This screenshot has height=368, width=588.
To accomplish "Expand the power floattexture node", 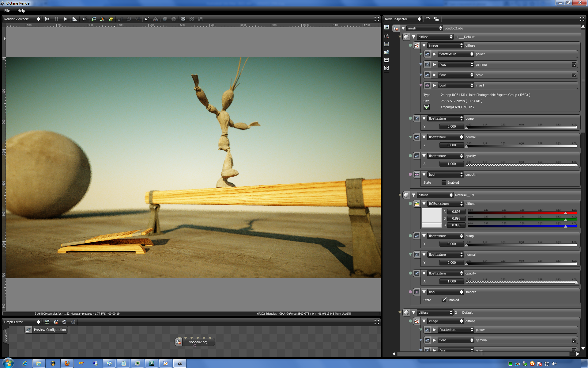I will pyautogui.click(x=434, y=54).
